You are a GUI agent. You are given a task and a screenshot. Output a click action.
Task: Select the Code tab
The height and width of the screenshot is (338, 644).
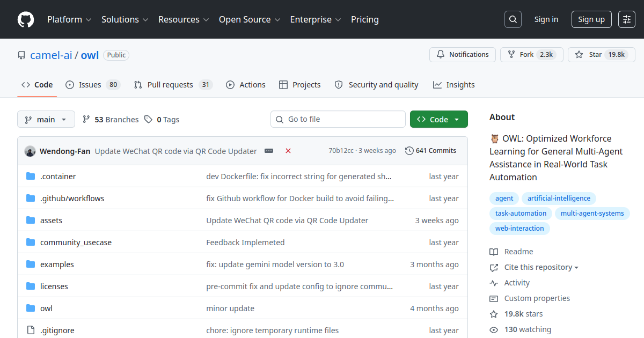37,85
